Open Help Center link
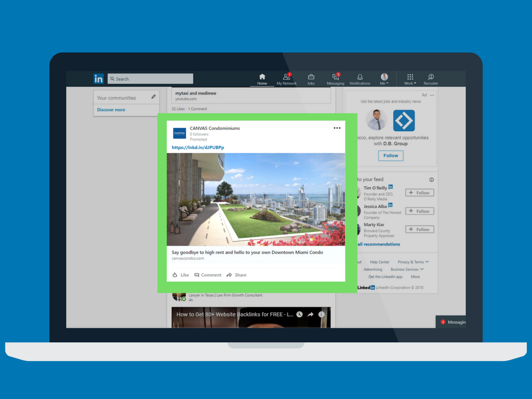Viewport: 532px width, 399px height. pos(379,262)
